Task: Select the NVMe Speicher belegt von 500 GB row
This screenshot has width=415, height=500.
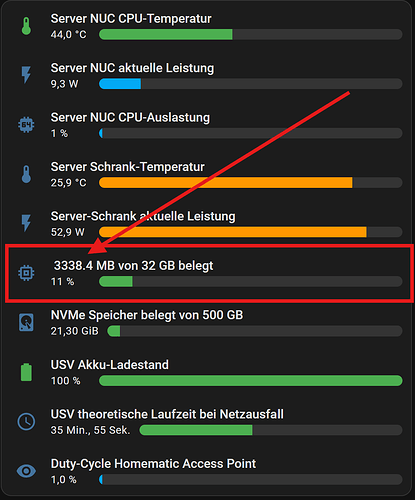Action: (207, 323)
